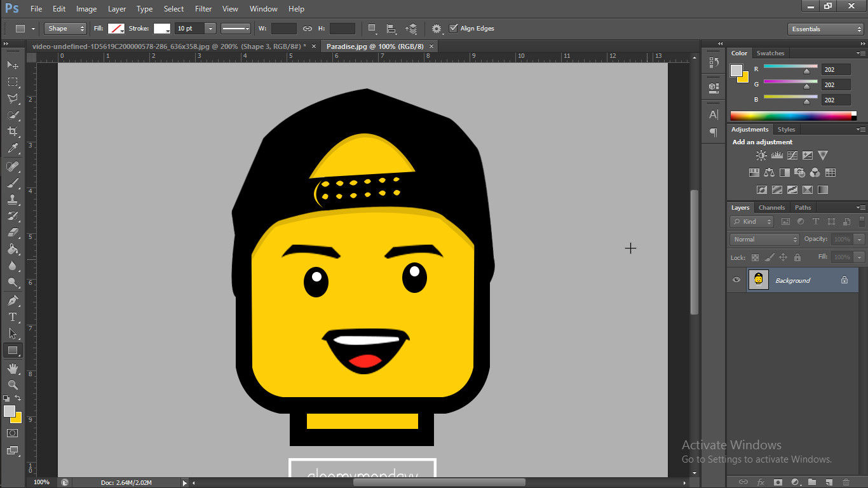The width and height of the screenshot is (868, 488).
Task: Select the Rectangle shape tool
Action: [13, 350]
